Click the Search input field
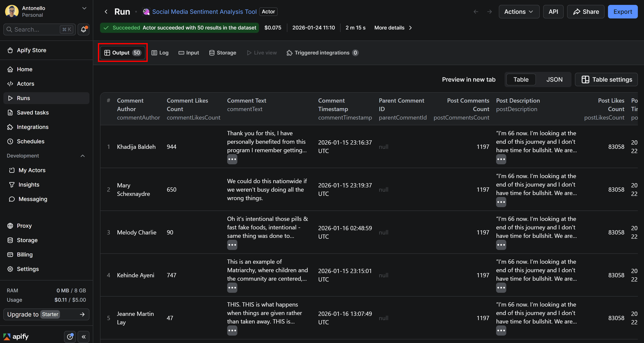The height and width of the screenshot is (343, 644). click(x=35, y=29)
